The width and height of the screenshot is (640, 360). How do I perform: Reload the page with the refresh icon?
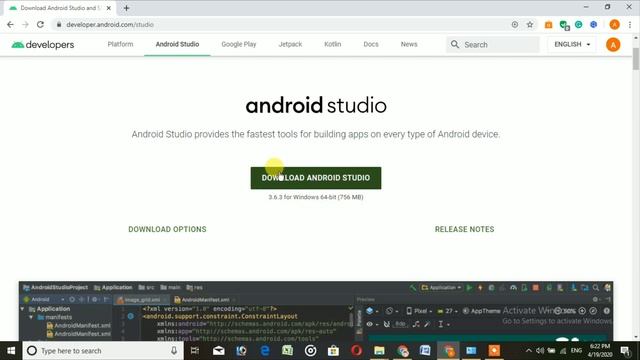[x=40, y=24]
